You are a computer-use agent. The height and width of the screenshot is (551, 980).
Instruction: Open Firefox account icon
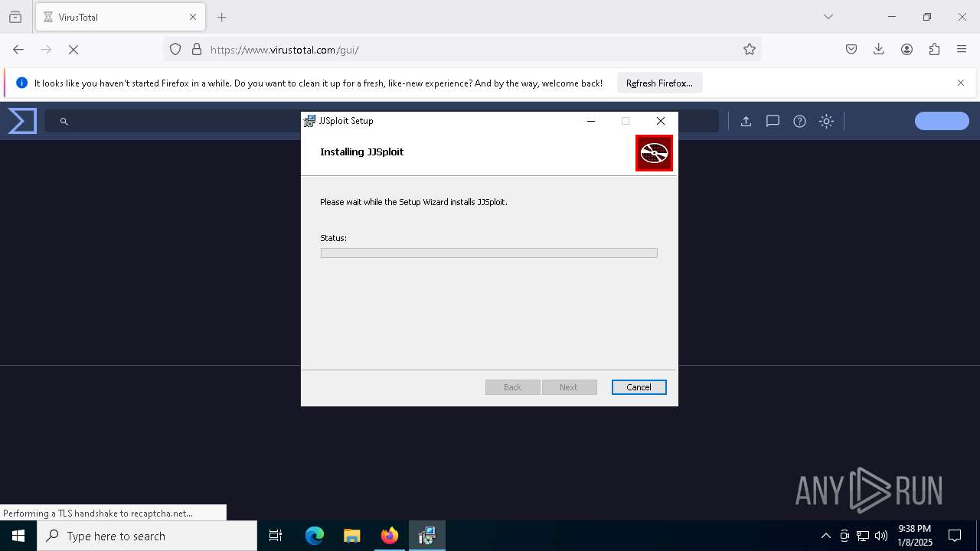(906, 50)
